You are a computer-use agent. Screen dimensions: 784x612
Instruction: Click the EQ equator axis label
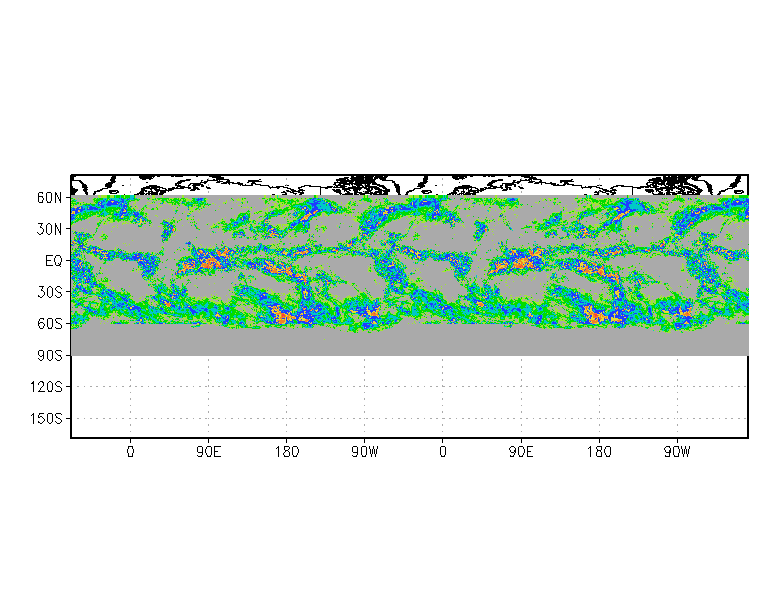[x=54, y=261]
